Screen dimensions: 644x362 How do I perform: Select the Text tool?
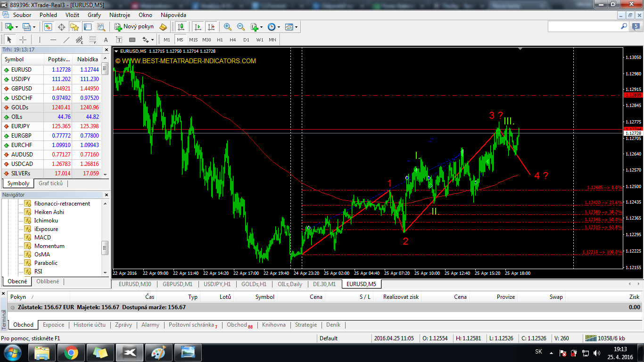[106, 40]
